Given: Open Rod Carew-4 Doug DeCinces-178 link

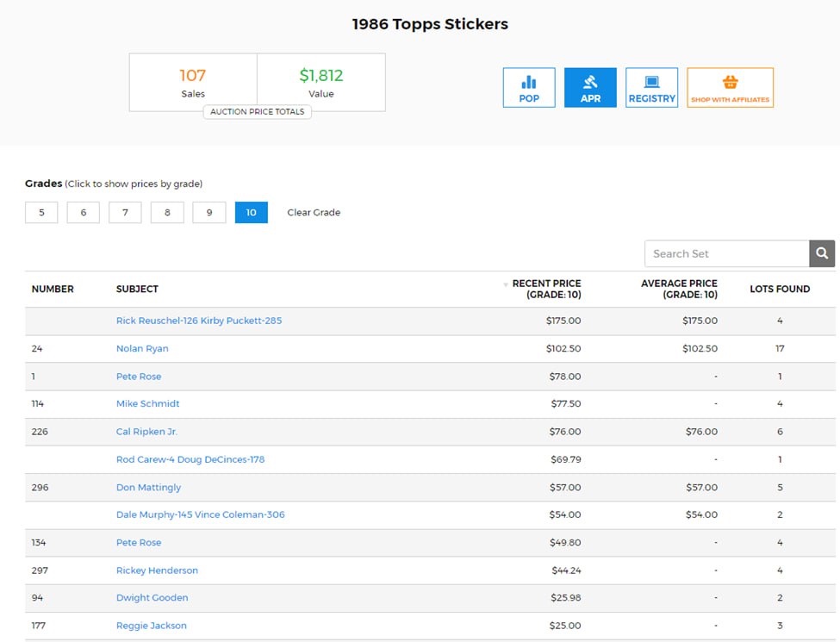Looking at the screenshot, I should (x=190, y=459).
